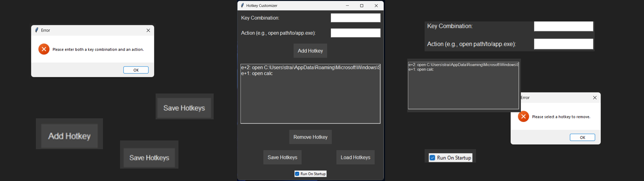Viewport: 644px width, 181px height.
Task: Toggle Run On Startup checkbox in Hotkey Customizer window
Action: [297, 174]
